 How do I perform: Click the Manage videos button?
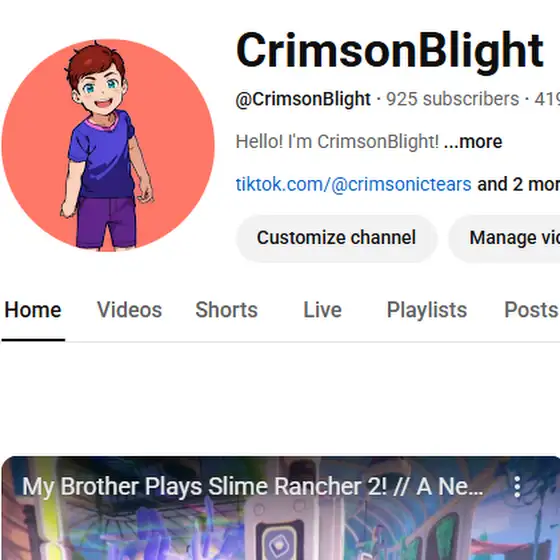coord(504,238)
